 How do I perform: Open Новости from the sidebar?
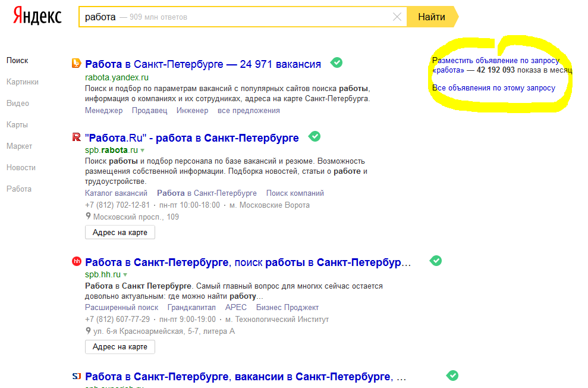coord(21,167)
